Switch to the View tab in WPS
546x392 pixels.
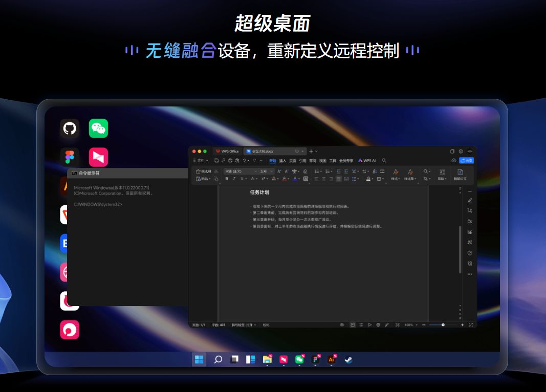pos(323,161)
